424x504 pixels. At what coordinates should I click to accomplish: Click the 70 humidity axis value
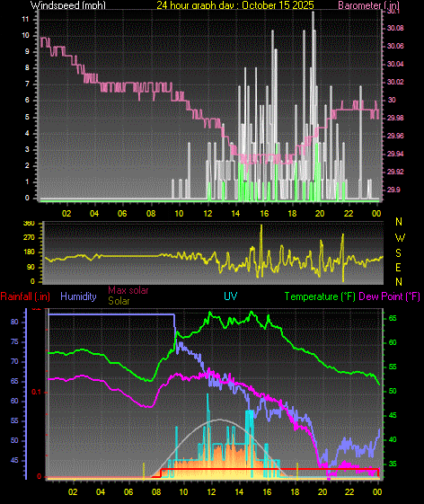[x=14, y=362]
